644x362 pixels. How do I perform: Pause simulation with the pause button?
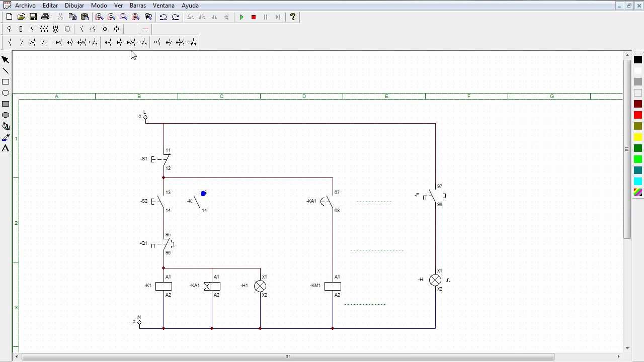pyautogui.click(x=266, y=17)
